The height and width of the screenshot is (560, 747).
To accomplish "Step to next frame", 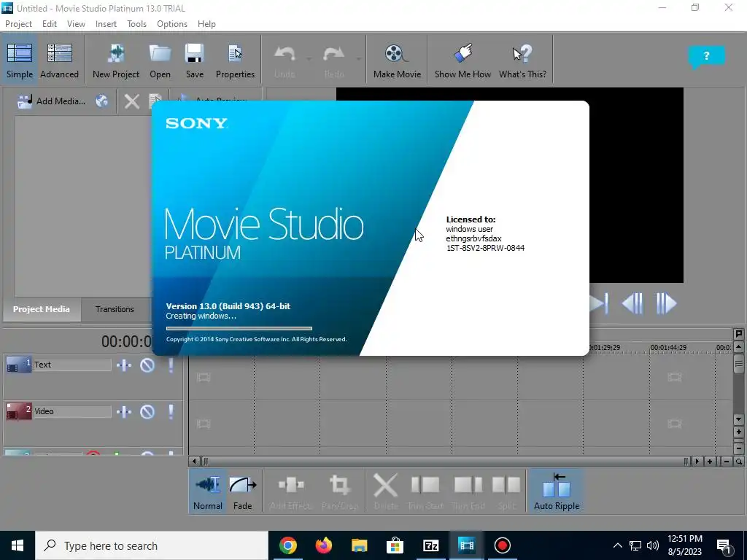I will click(666, 303).
